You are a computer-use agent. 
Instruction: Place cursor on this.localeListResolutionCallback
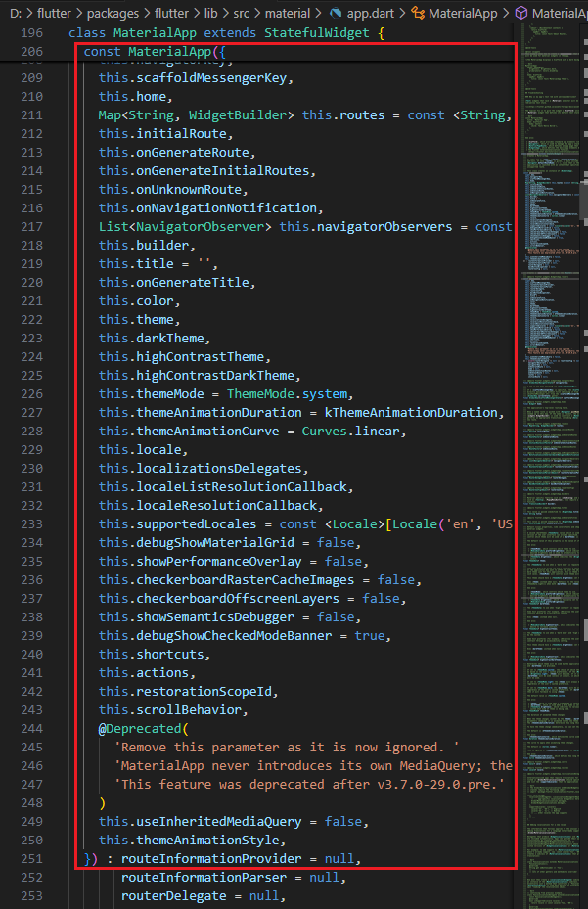pyautogui.click(x=226, y=486)
